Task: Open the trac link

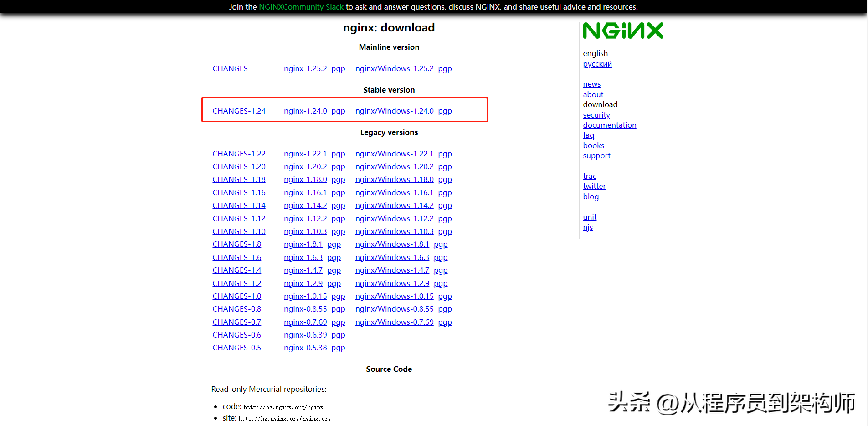Action: click(590, 176)
